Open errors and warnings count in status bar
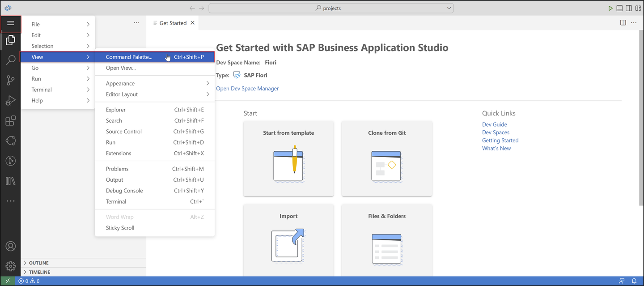The image size is (644, 286). click(29, 281)
